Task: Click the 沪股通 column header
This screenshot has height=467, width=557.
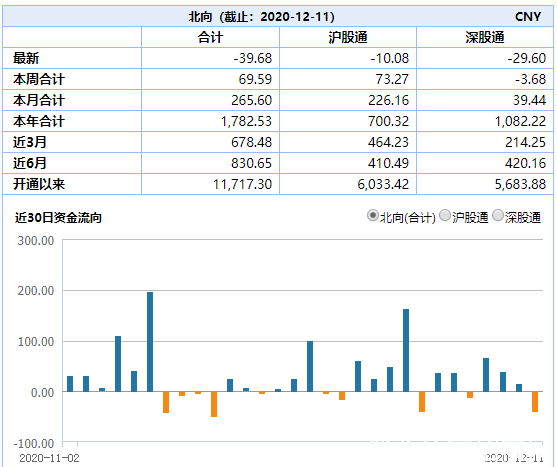Action: 348,37
